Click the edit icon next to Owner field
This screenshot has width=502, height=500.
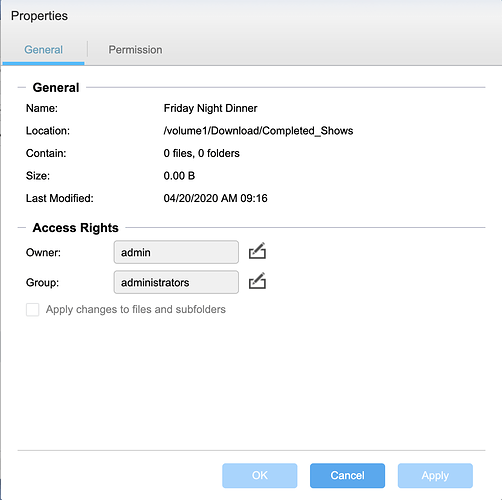(x=257, y=251)
